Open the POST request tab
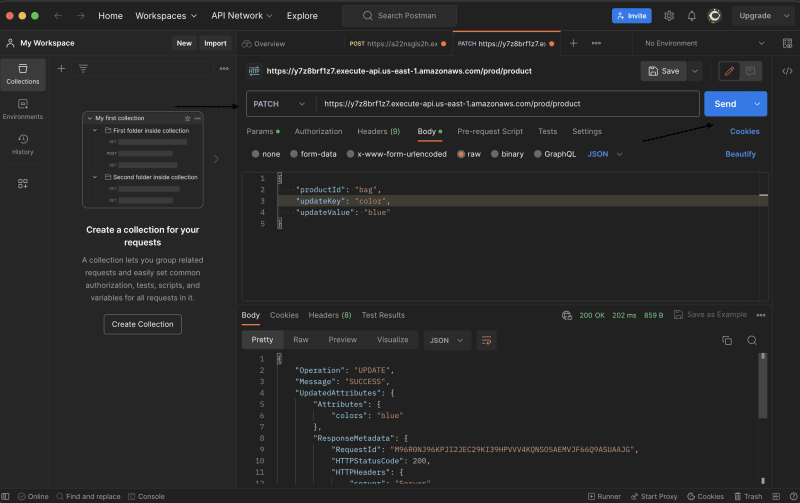Screen dimensions: 800x503 [398, 44]
